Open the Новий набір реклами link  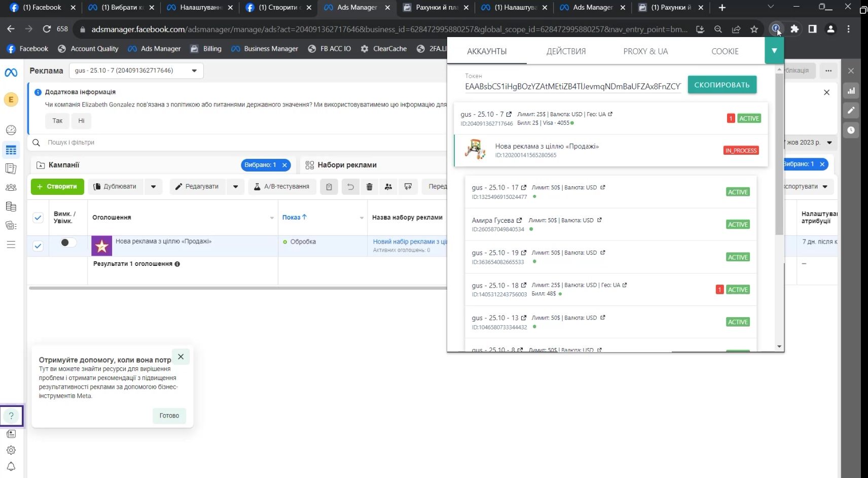410,242
